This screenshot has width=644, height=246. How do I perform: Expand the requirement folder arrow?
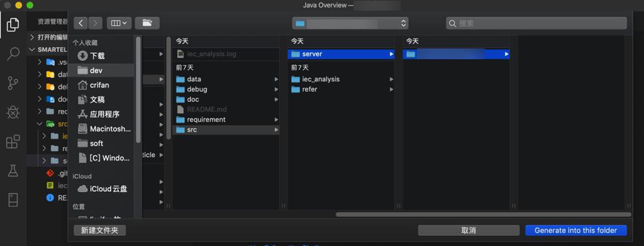(x=277, y=120)
